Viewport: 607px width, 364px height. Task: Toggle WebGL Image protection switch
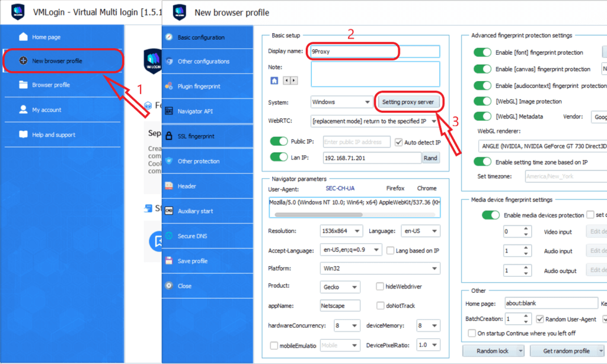(483, 101)
